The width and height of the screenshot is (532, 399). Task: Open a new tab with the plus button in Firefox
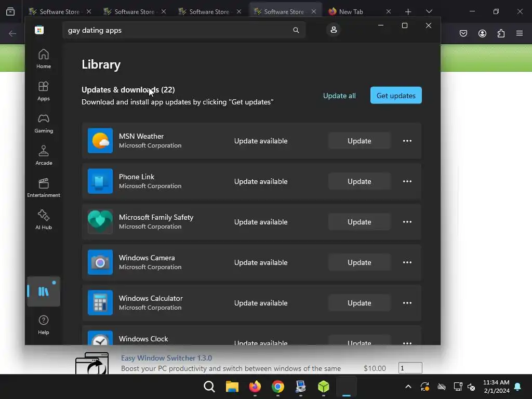[x=408, y=11]
